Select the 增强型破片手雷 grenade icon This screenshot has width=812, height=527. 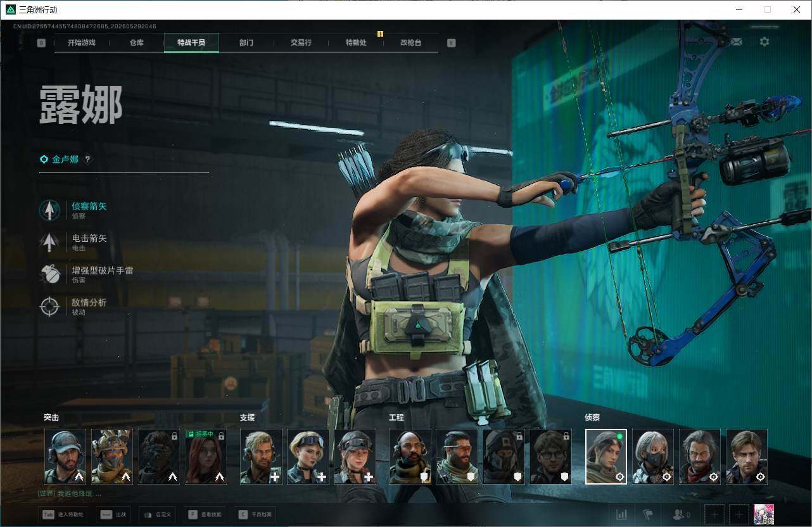click(x=49, y=274)
